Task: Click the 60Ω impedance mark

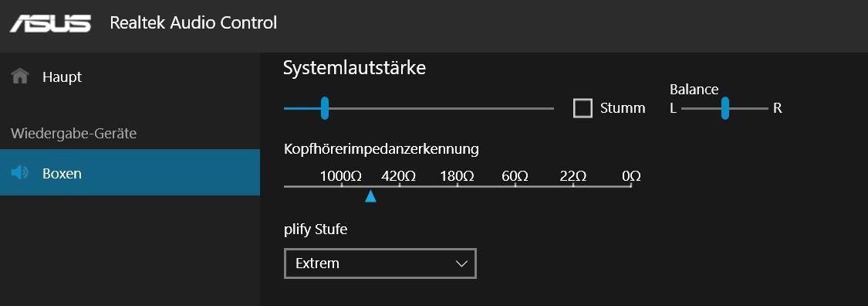Action: 515,176
